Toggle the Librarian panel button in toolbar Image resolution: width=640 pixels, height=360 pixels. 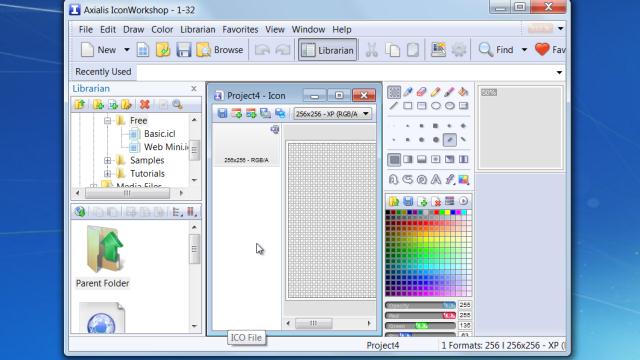tap(327, 50)
